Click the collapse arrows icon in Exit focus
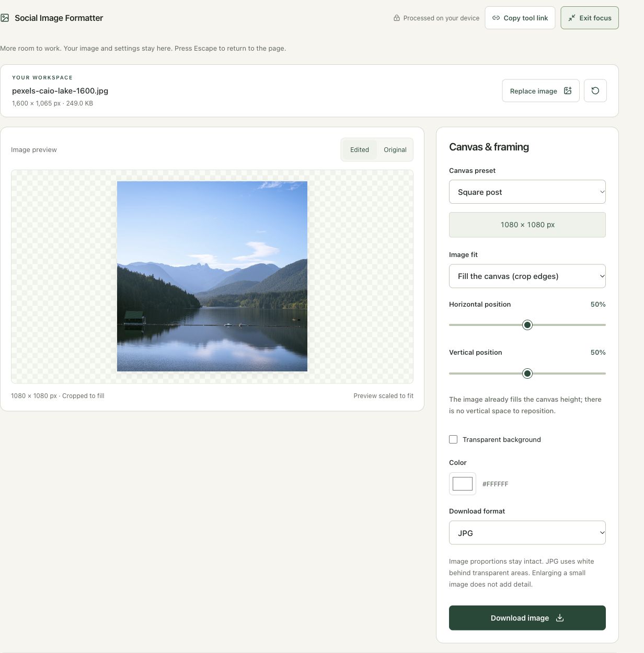644x653 pixels. 572,18
